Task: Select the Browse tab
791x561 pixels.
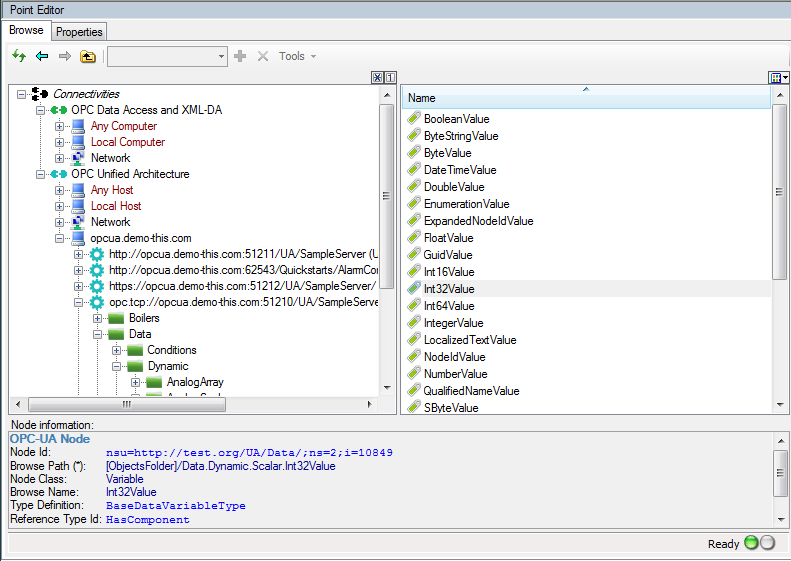Action: tap(26, 31)
